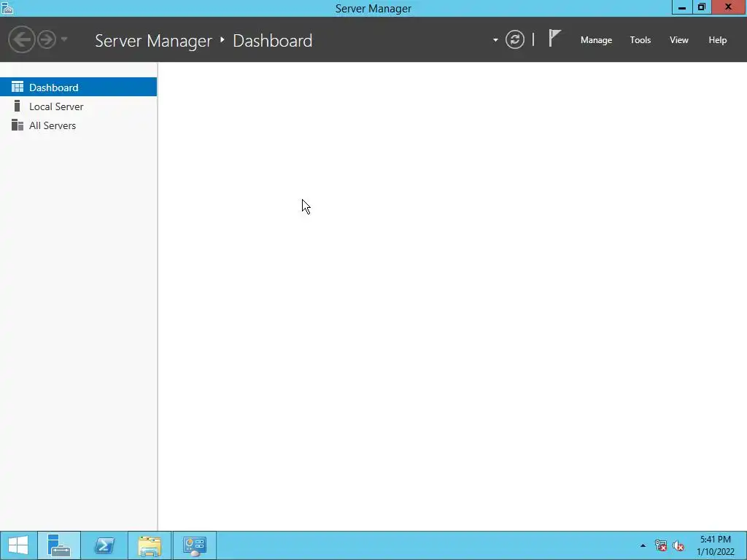
Task: Refresh the Server Manager dashboard
Action: tap(515, 39)
